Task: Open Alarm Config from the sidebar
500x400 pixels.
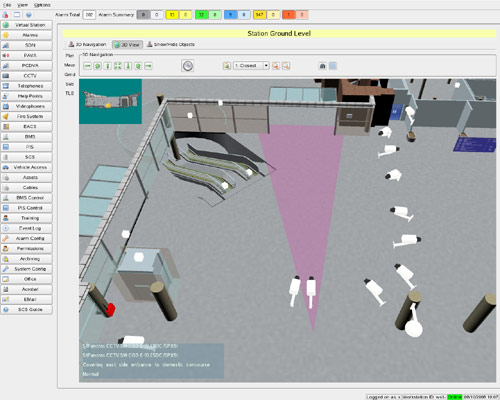Action: (27, 238)
